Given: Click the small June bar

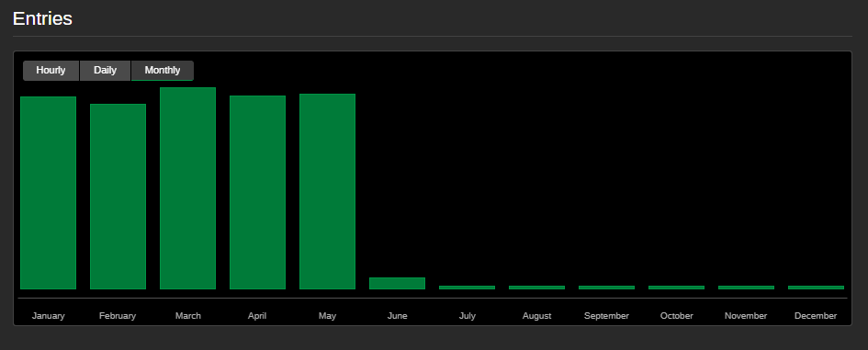Looking at the screenshot, I should coord(397,284).
